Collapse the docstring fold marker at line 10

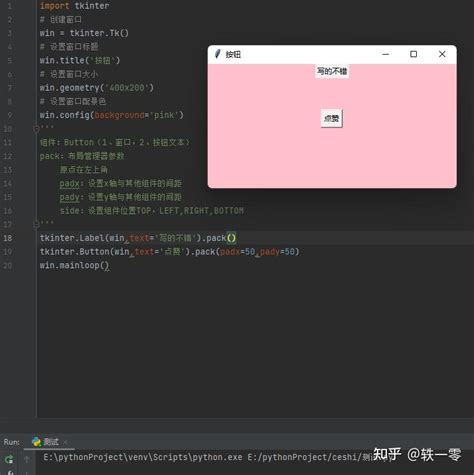tap(36, 129)
